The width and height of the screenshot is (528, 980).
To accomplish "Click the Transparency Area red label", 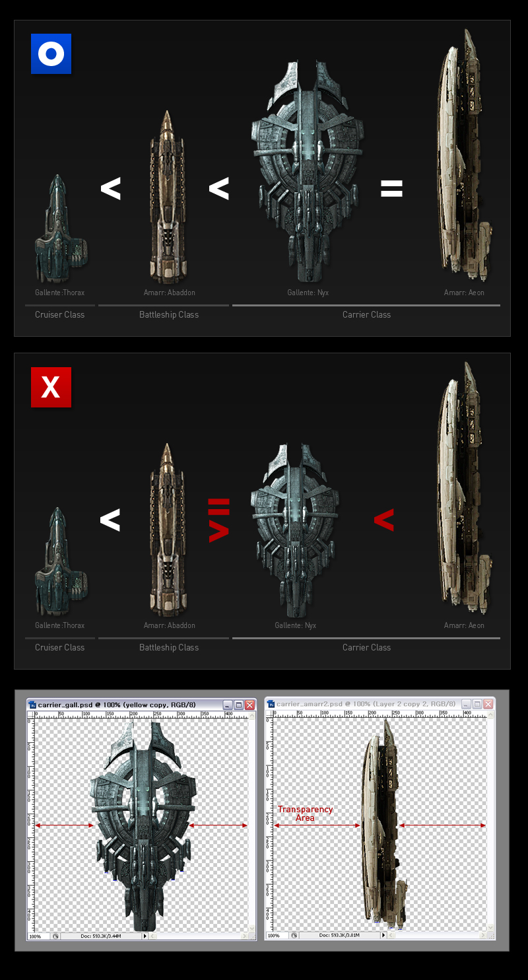I will pyautogui.click(x=306, y=814).
